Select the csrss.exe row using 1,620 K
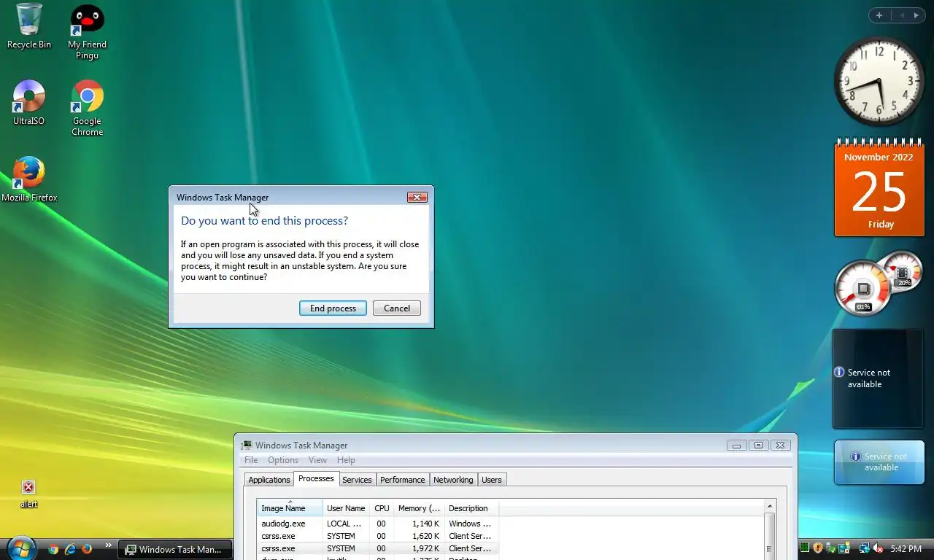 click(377, 536)
